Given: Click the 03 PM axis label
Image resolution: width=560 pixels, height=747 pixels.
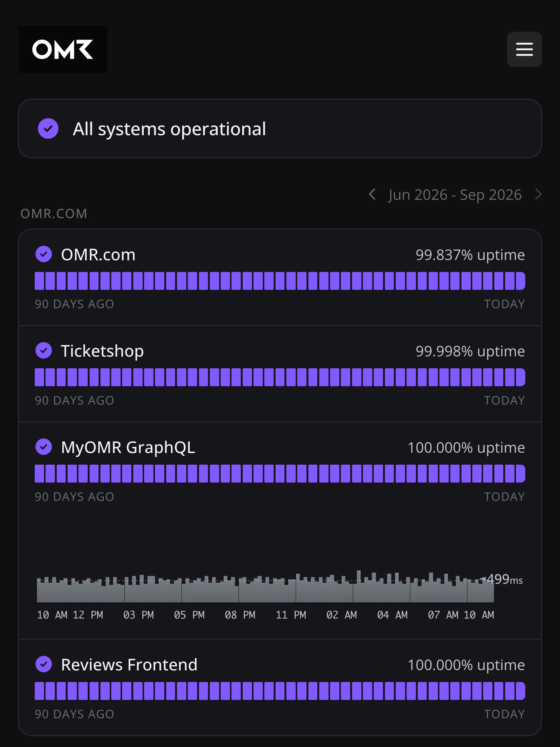Looking at the screenshot, I should click(x=139, y=615).
